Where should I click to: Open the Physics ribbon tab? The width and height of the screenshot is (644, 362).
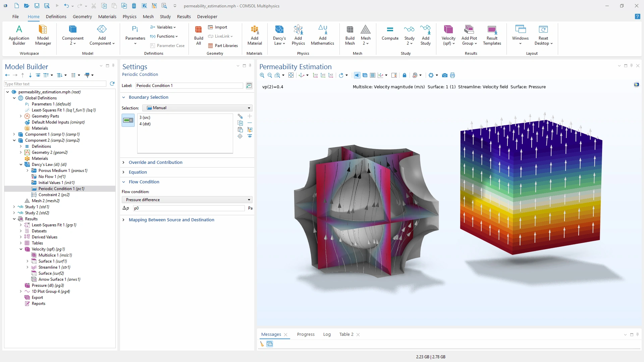click(x=129, y=16)
